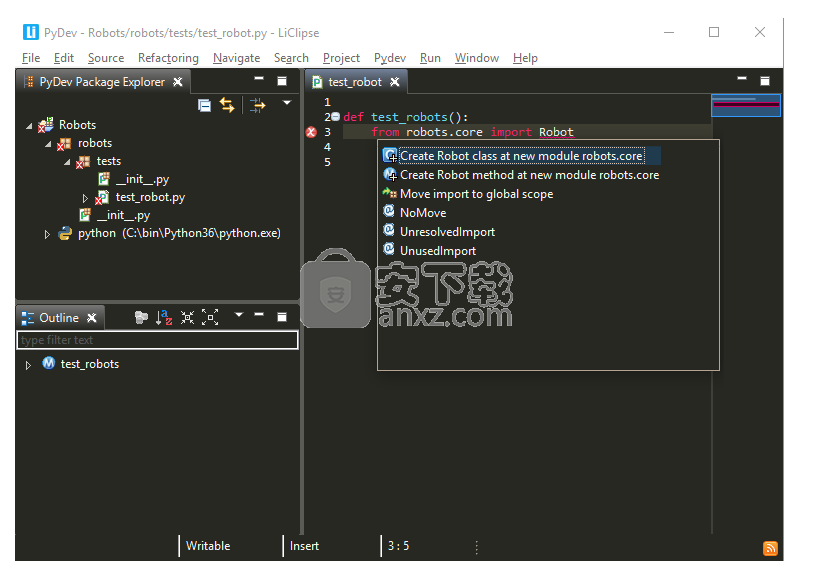
Task: Select the Robots project in the tree
Action: 77,125
